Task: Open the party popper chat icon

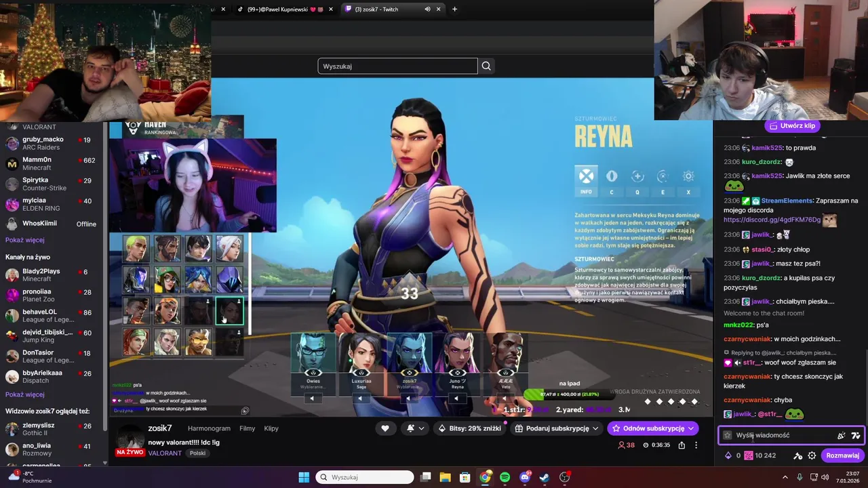Action: 842,435
